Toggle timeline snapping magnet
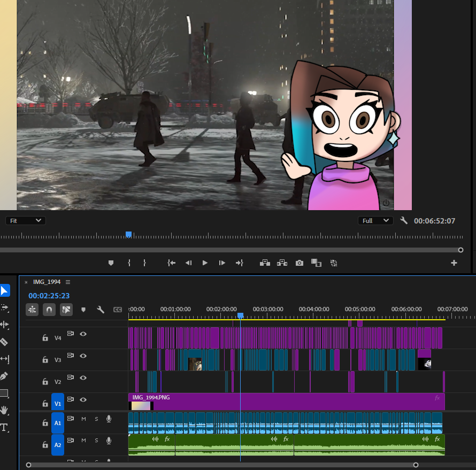Screen dimensions: 476x470 [49, 310]
